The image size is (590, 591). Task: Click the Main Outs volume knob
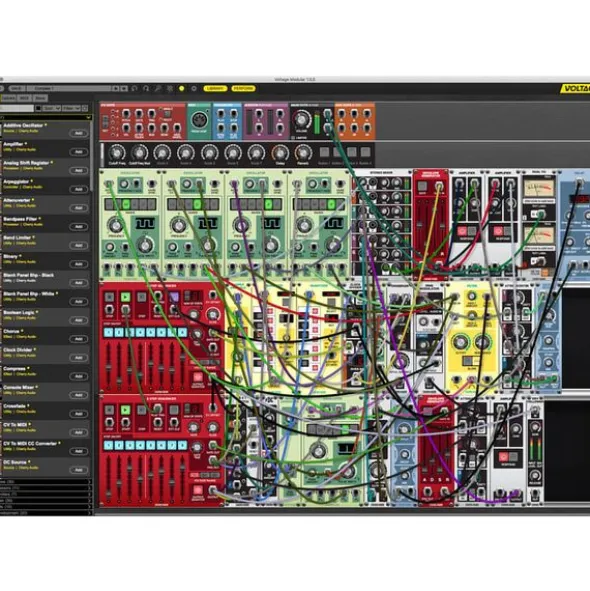tap(302, 119)
